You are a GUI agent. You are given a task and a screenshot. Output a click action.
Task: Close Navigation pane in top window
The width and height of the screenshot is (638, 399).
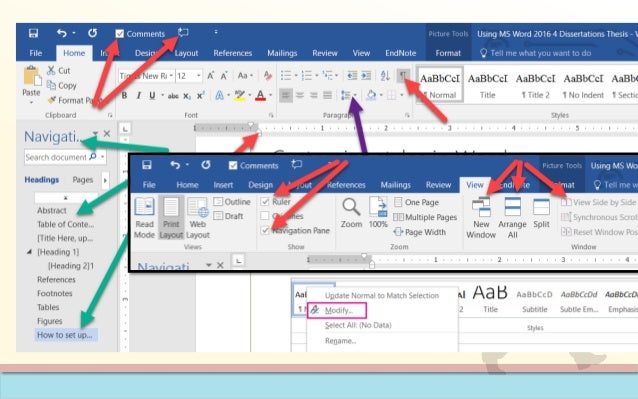tap(107, 133)
